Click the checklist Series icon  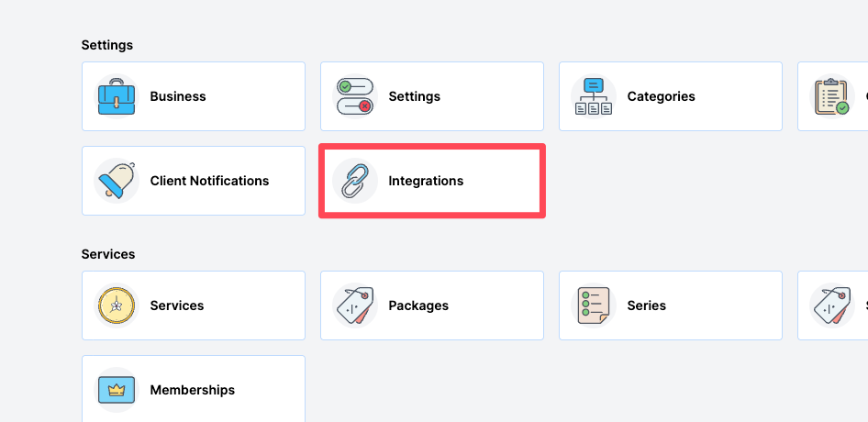tap(593, 305)
